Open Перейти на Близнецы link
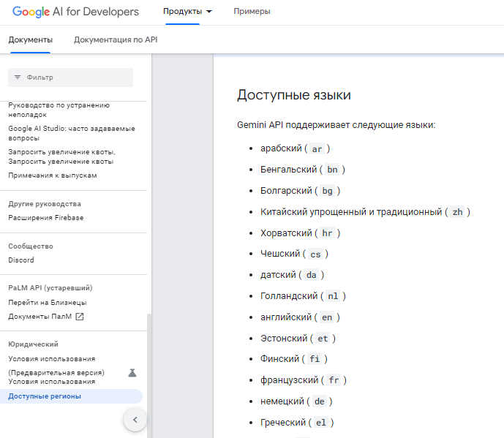Viewport: 504px width, 438px height. (48, 303)
